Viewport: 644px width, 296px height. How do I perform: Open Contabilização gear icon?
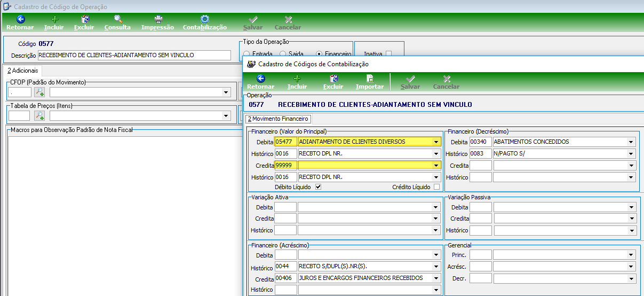205,19
